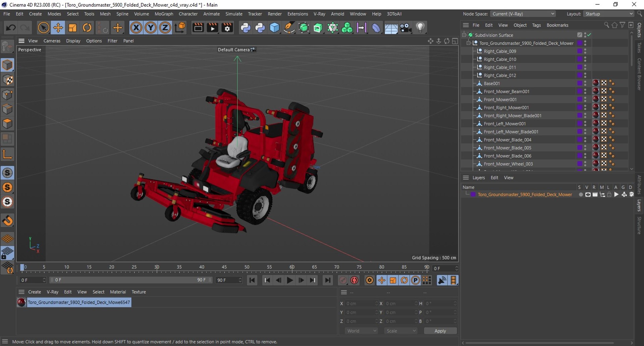The image size is (644, 346).
Task: Switch to Model mode in left palette
Action: click(7, 65)
